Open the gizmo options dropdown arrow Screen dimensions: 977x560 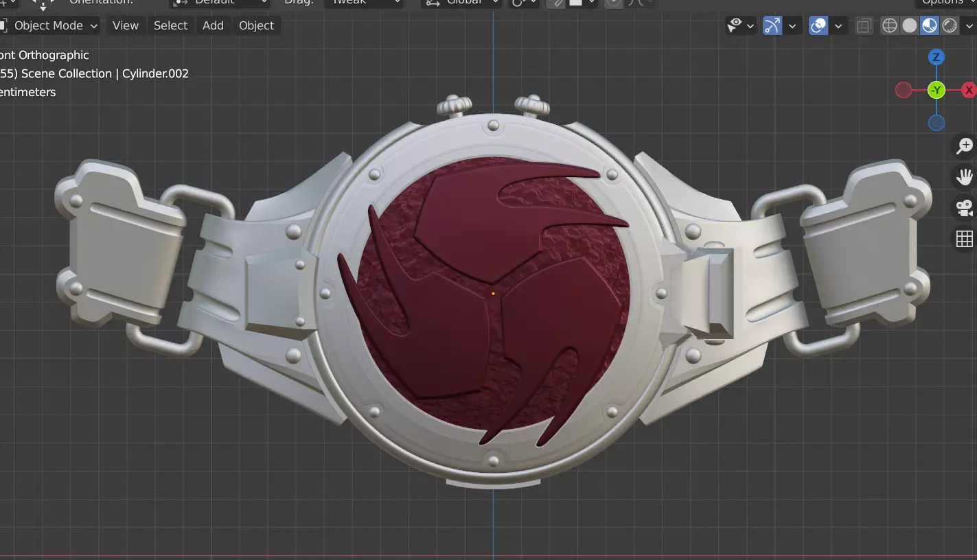792,26
